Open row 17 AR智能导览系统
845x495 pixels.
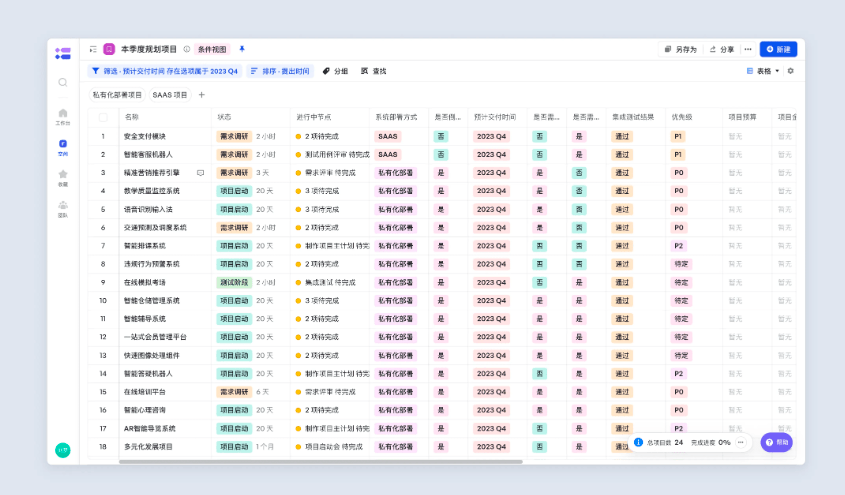[x=150, y=428]
